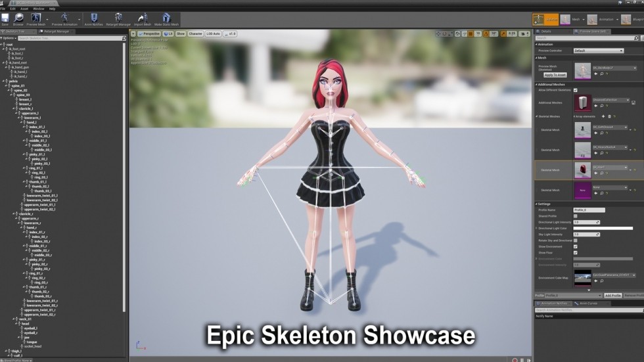This screenshot has width=644, height=362.
Task: Switch to Skeleton editor mode
Action: [545, 19]
